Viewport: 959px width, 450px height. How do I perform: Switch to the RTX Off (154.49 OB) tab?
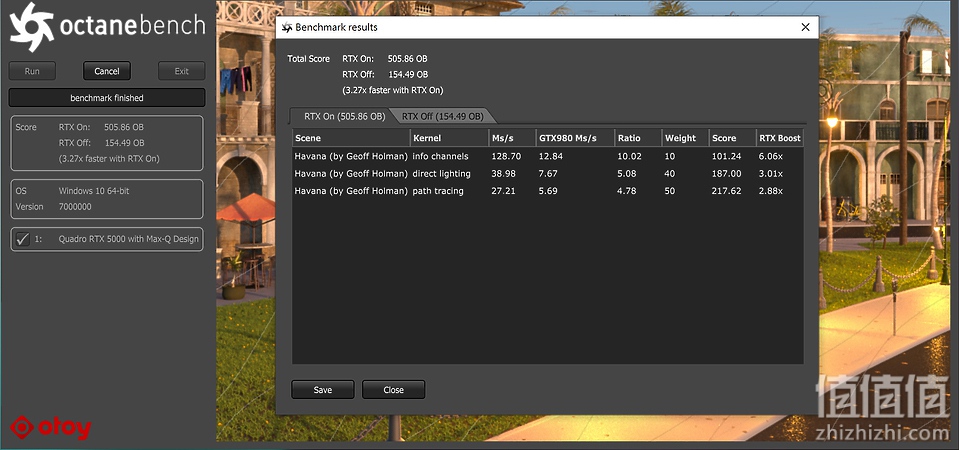coord(442,116)
